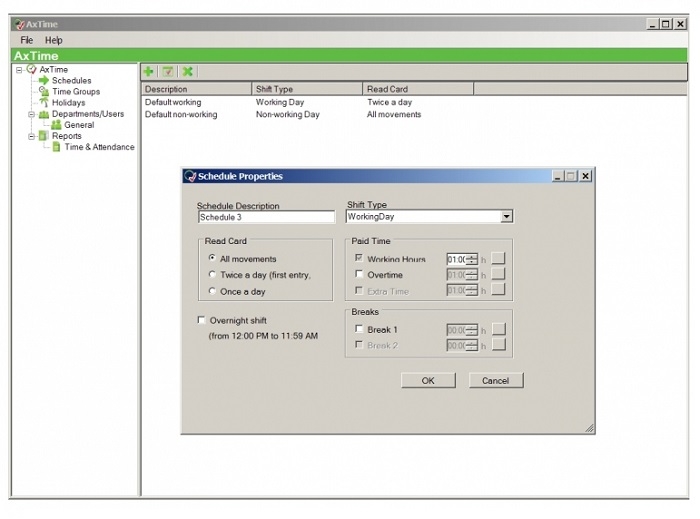Select the Twice a day radio option
Image resolution: width=700 pixels, height=519 pixels.
(211, 275)
